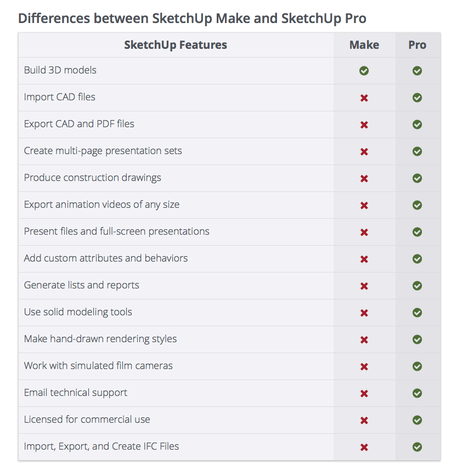Click the Pro checkmark for Email technical support

pos(417,393)
